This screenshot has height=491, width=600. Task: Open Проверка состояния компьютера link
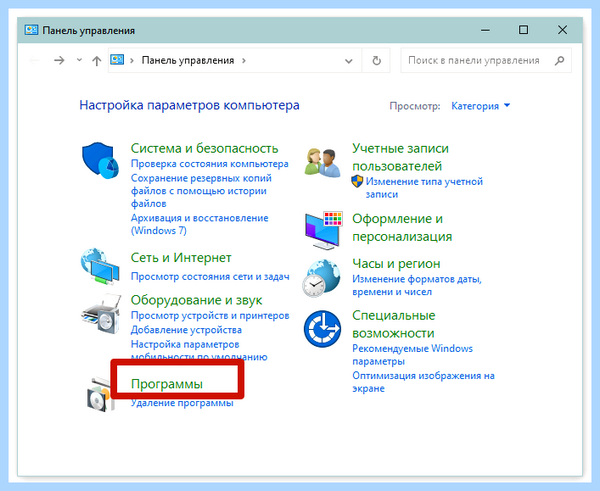coord(210,164)
